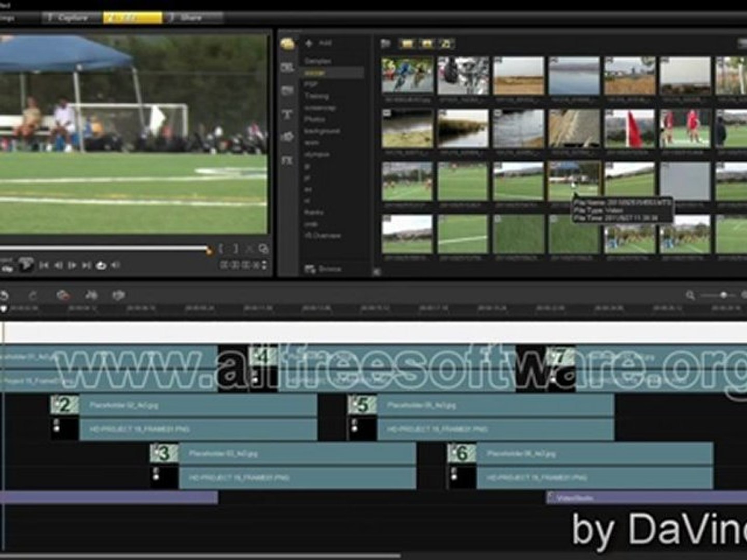Select overlay clip numbered 2
747x560 pixels.
(64, 405)
